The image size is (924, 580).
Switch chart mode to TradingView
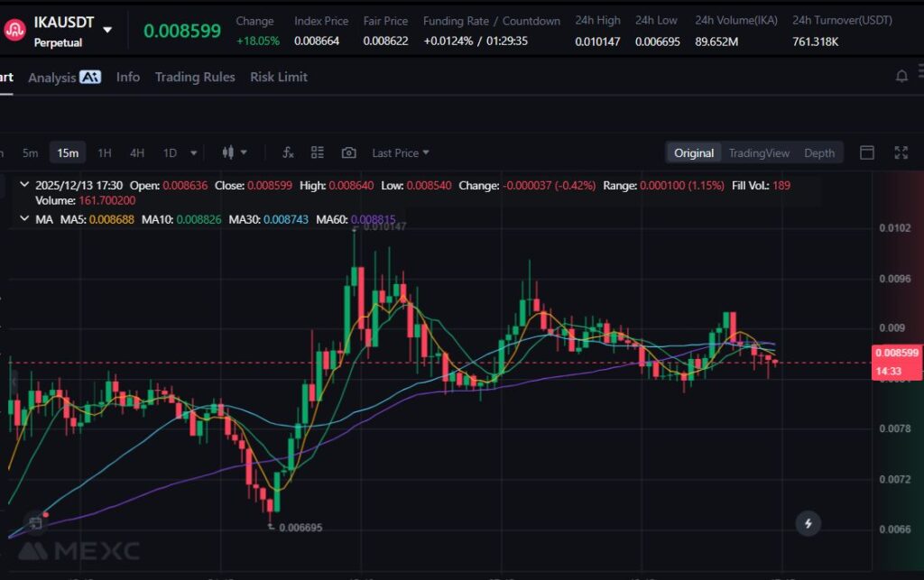[759, 152]
